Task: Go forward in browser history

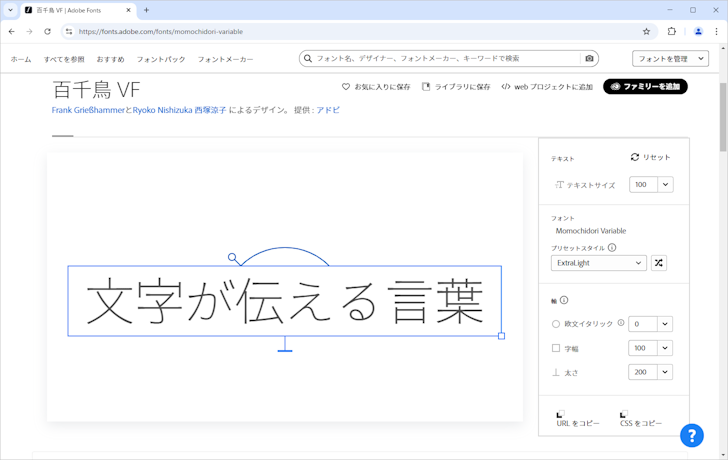Action: pos(29,32)
